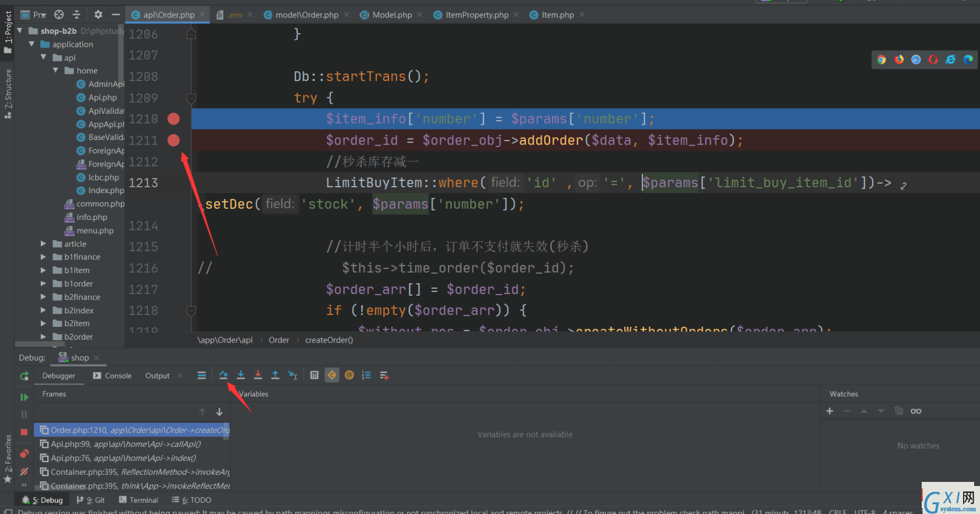Click Show Execution Point icon in debug toolbar

coord(202,375)
